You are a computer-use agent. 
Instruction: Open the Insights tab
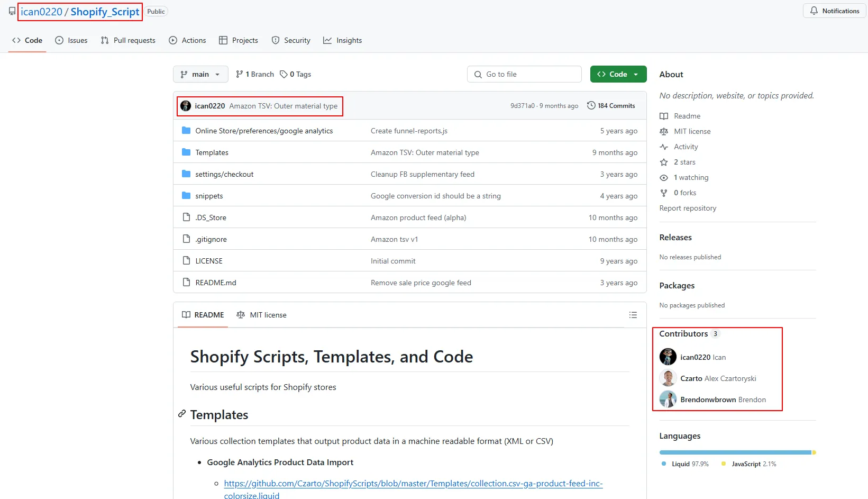pos(343,40)
